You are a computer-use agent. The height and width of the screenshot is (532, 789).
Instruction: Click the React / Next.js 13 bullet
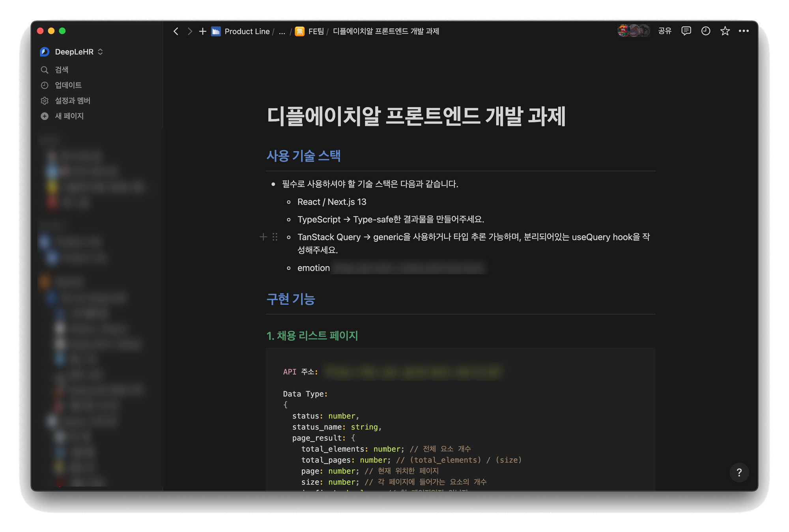tap(332, 202)
